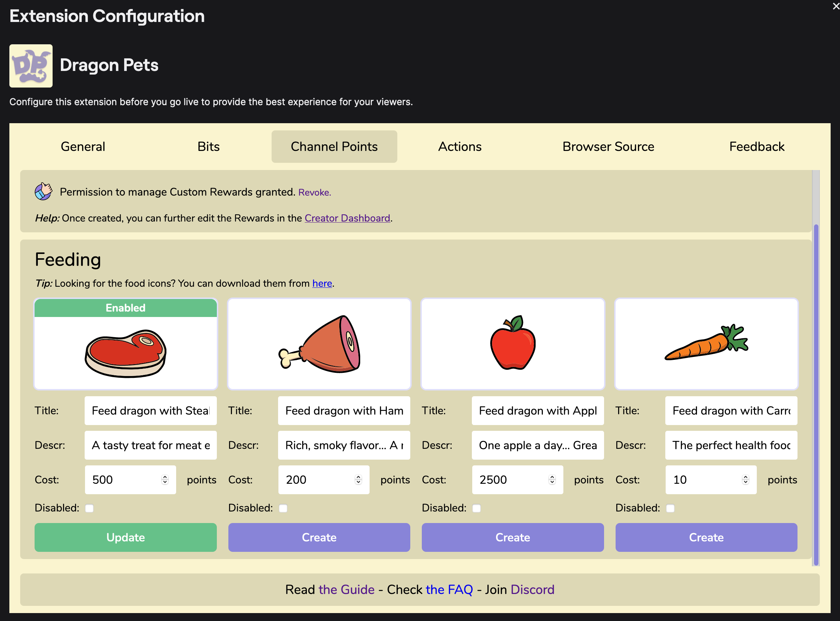
Task: Open the Browser Source tab
Action: [x=608, y=147]
